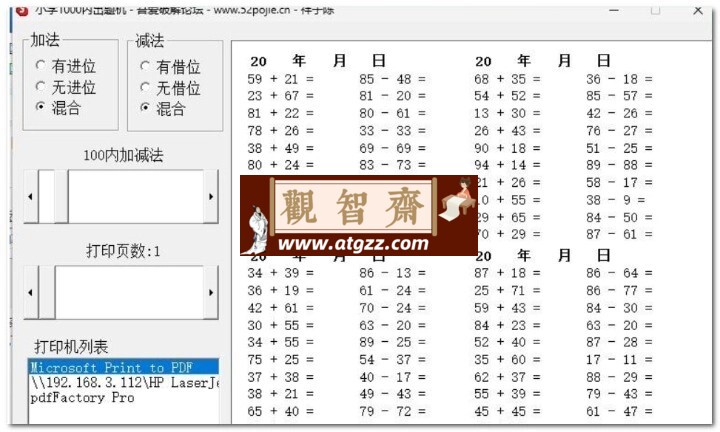Click problem 85 - 48 =
The image size is (720, 432).
[393, 79]
